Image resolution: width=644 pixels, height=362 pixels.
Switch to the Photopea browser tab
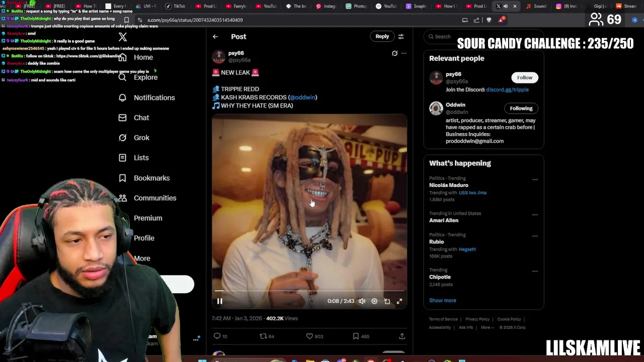pyautogui.click(x=356, y=6)
